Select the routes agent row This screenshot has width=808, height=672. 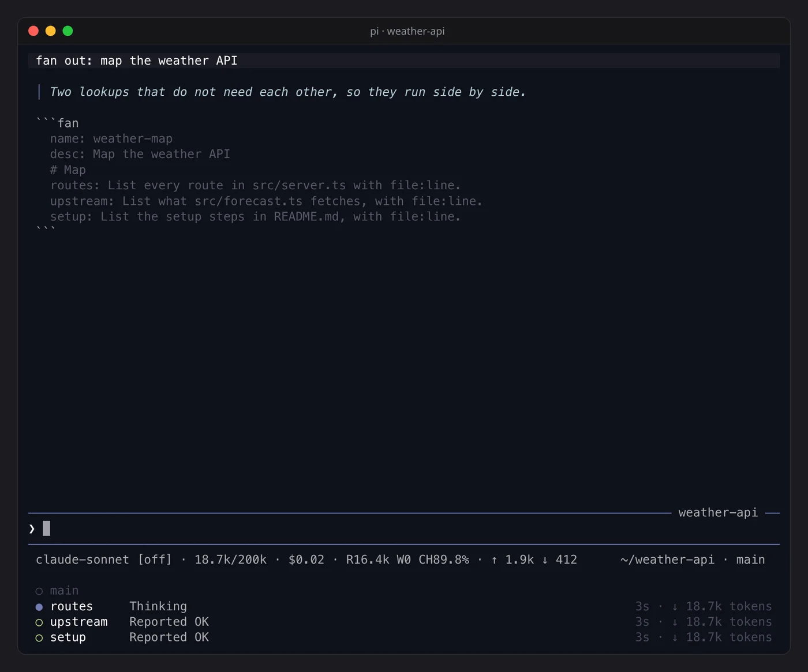404,606
